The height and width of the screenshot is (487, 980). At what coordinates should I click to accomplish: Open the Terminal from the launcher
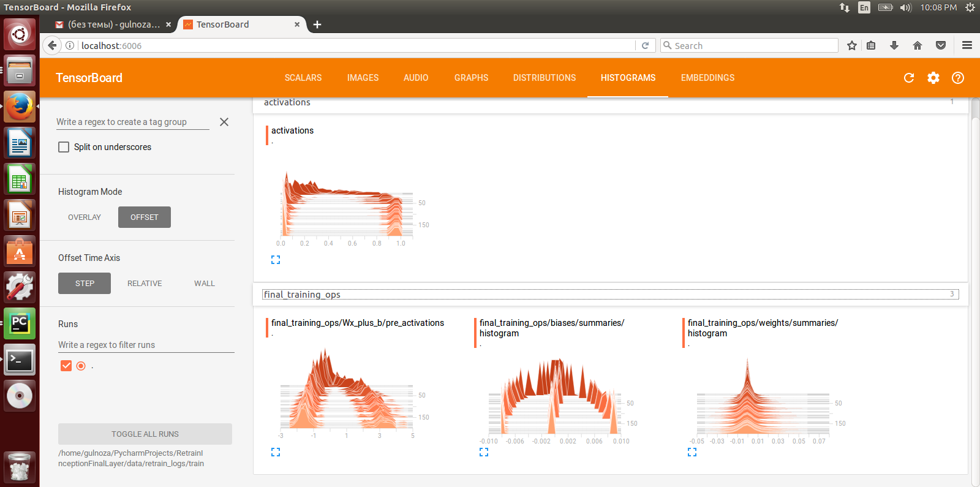(x=20, y=360)
